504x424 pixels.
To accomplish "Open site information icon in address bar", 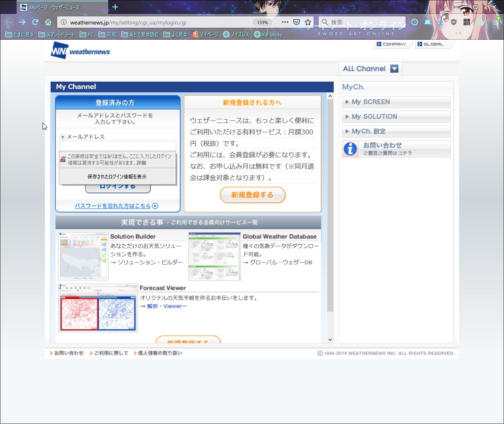I will (x=63, y=22).
